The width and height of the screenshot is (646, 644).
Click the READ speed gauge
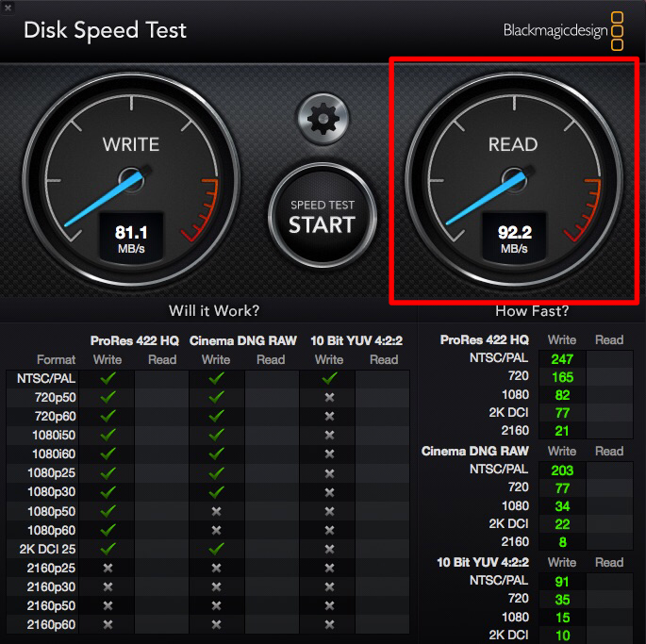[x=514, y=180]
